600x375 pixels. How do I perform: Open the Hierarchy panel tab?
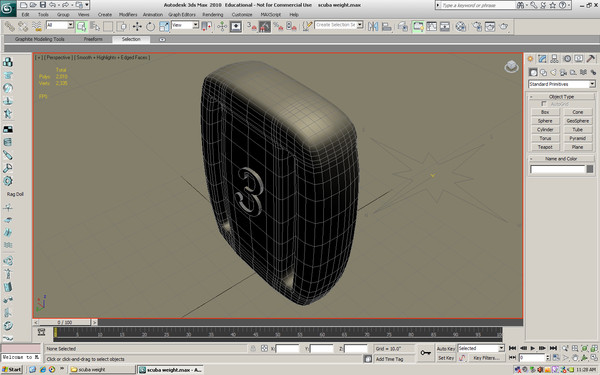(554, 59)
